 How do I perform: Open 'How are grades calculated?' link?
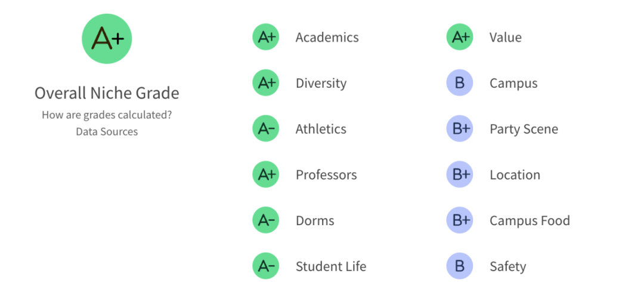tap(107, 115)
